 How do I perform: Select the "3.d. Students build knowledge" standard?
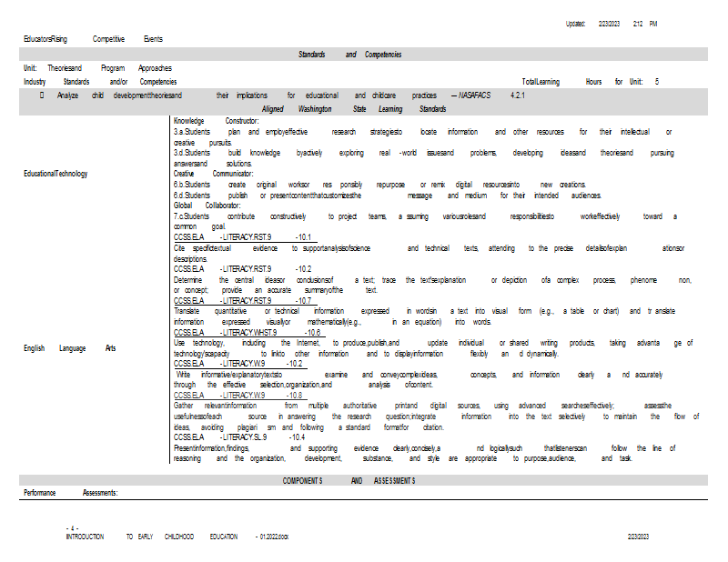click(x=423, y=158)
